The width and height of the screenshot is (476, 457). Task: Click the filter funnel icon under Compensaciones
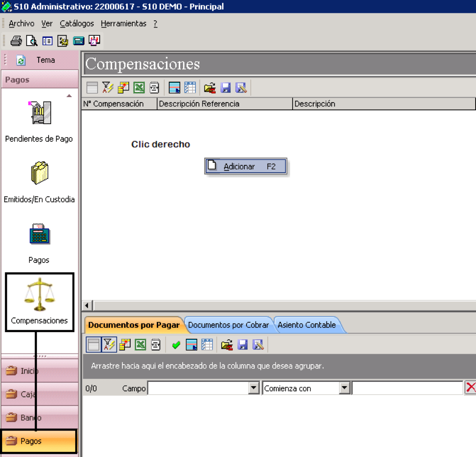(108, 88)
